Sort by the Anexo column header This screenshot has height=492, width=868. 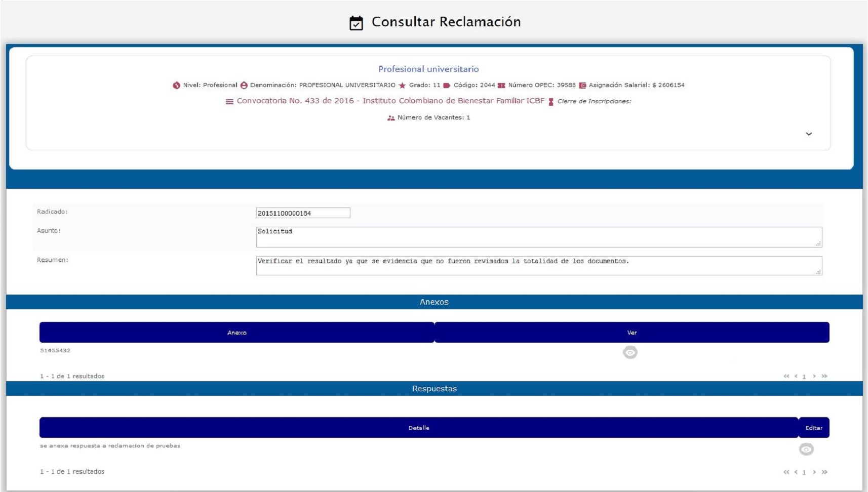(x=236, y=333)
